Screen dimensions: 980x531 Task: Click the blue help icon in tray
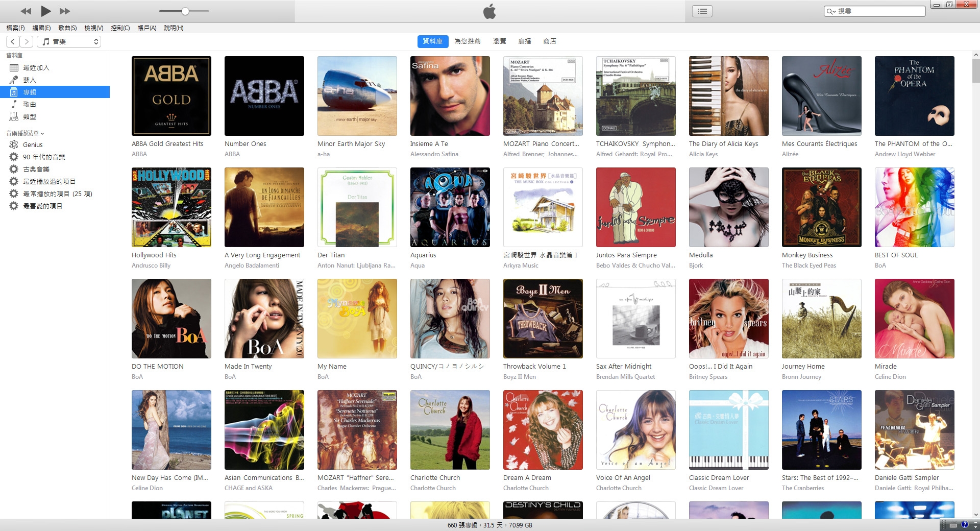click(x=964, y=525)
